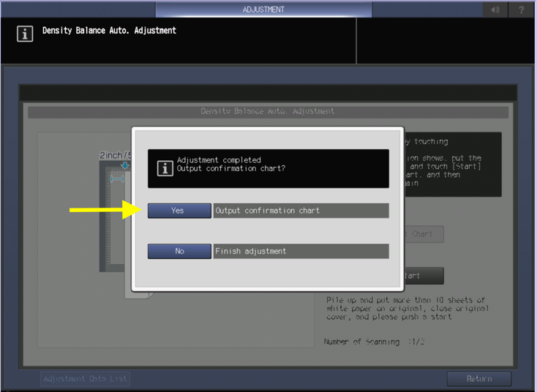
Task: Click info icon in the top header
Action: tap(25, 34)
